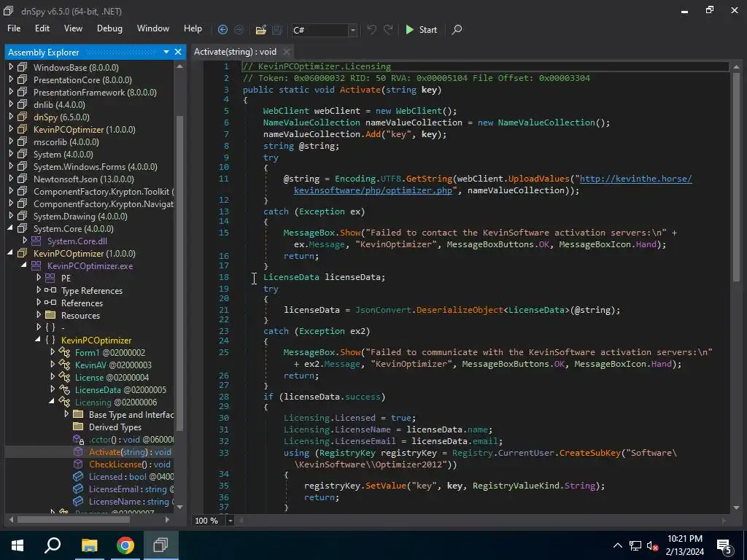The image size is (747, 560).
Task: Open the View menu
Action: click(73, 28)
